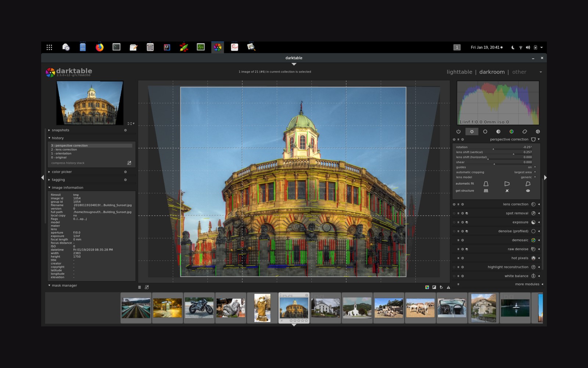Adjust lens shift (vertical) slider
The width and height of the screenshot is (588, 368).
[x=494, y=152]
